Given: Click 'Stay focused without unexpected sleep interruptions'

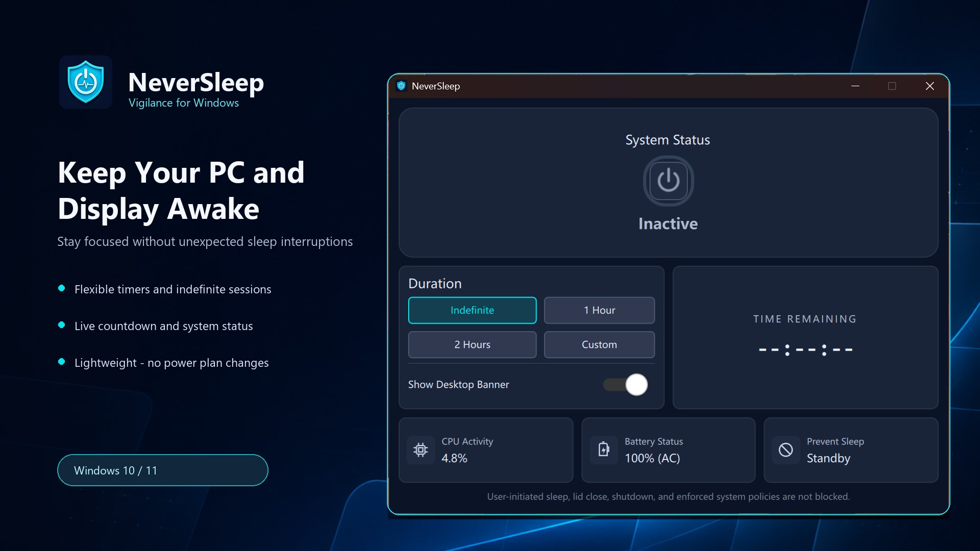Looking at the screenshot, I should (205, 242).
